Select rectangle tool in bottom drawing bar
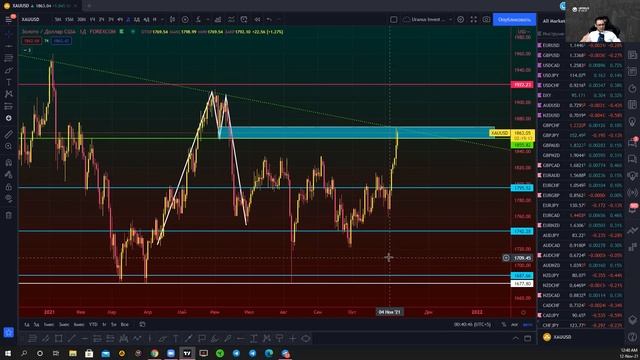 (x=58, y=338)
